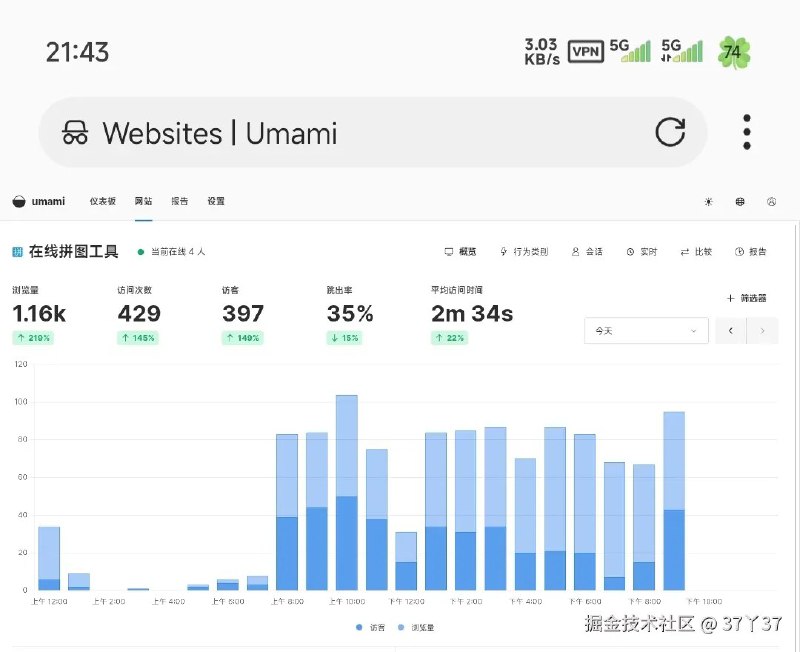This screenshot has width=800, height=652.
Task: Open the Umami logo home icon
Action: pyautogui.click(x=20, y=201)
